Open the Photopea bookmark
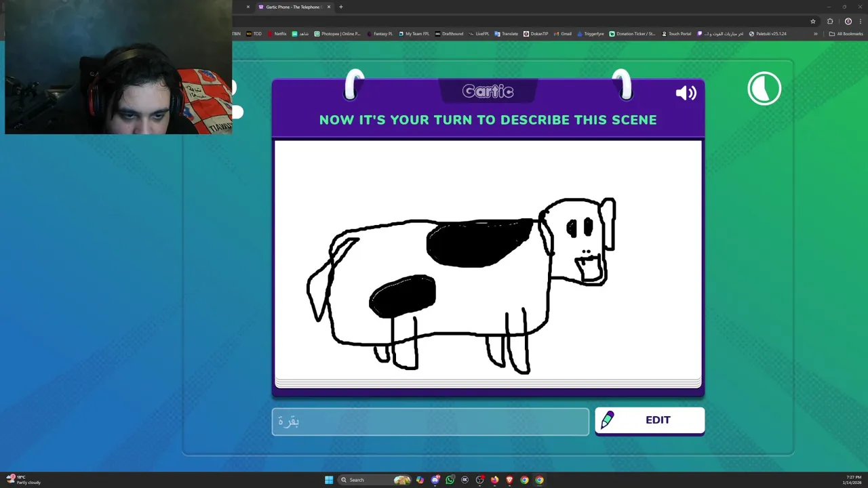868x488 pixels. pos(338,34)
